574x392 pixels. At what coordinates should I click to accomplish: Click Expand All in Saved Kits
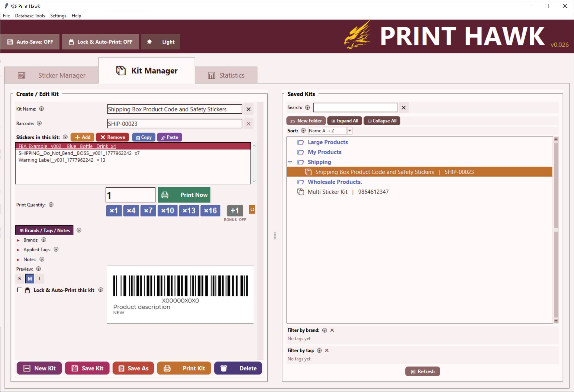[345, 121]
